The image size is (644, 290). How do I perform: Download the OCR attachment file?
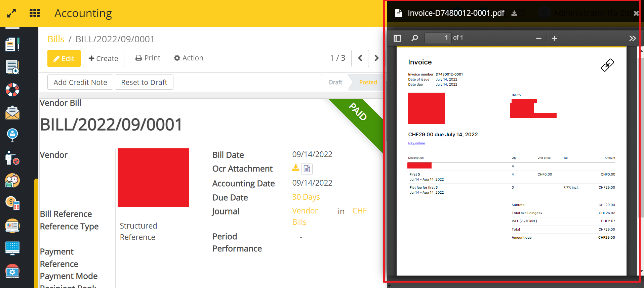(296, 168)
